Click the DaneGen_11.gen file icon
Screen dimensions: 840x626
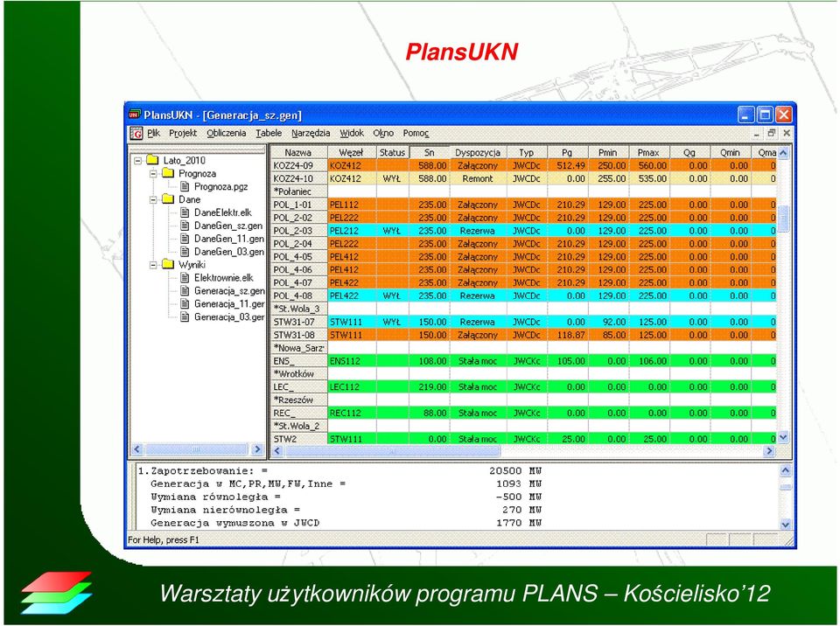click(x=185, y=239)
